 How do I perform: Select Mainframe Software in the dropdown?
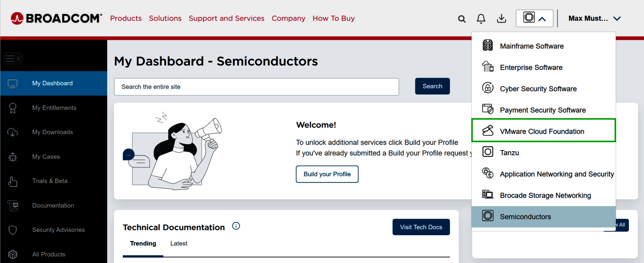coord(532,46)
